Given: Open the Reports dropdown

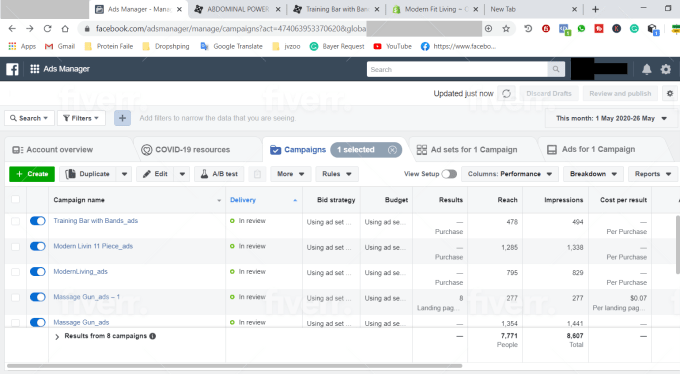Looking at the screenshot, I should coord(653,174).
